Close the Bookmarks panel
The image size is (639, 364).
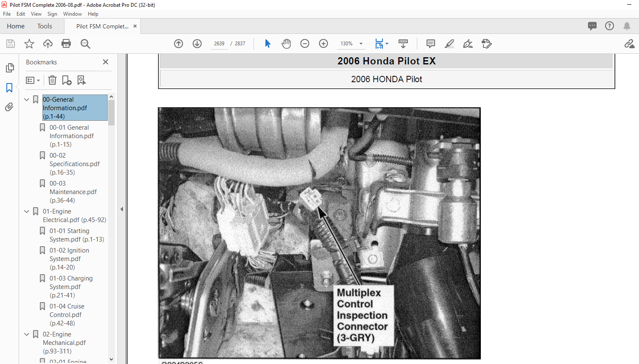(106, 62)
